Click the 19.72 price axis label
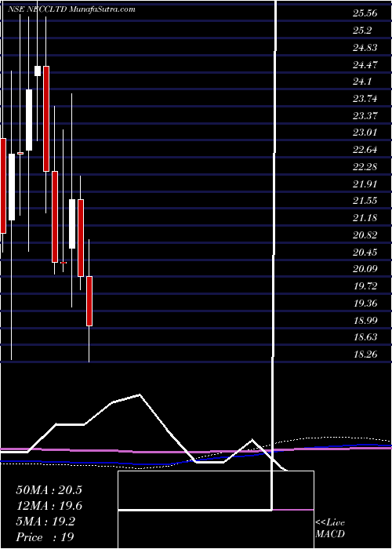392x549 pixels. (x=365, y=286)
